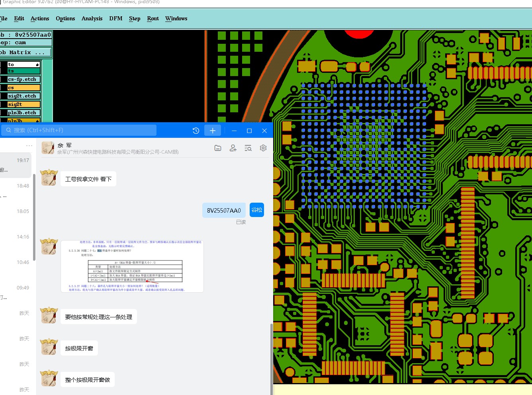Image resolution: width=532 pixels, height=395 pixels.
Task: Click the avatar beside 整个按极限开窗做 message
Action: click(49, 379)
